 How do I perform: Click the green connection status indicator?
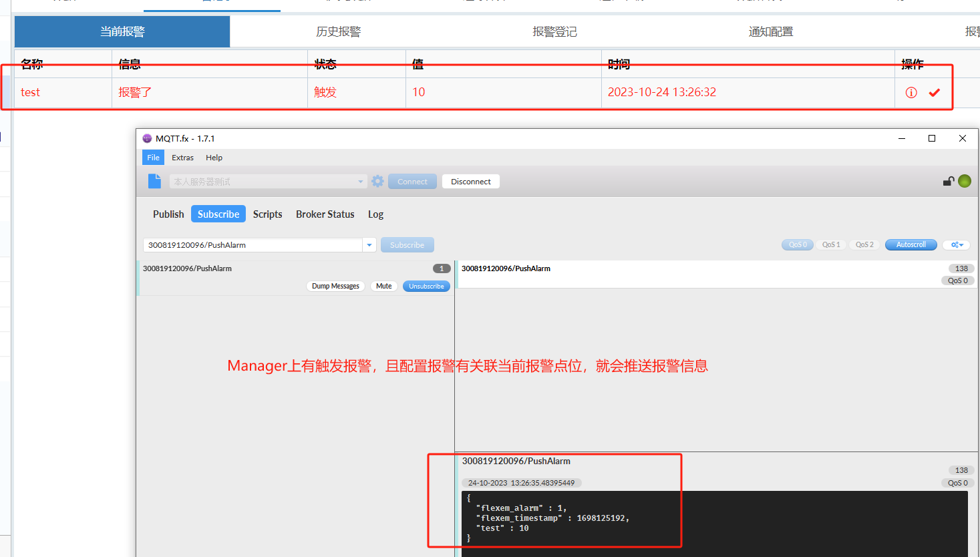coord(965,181)
